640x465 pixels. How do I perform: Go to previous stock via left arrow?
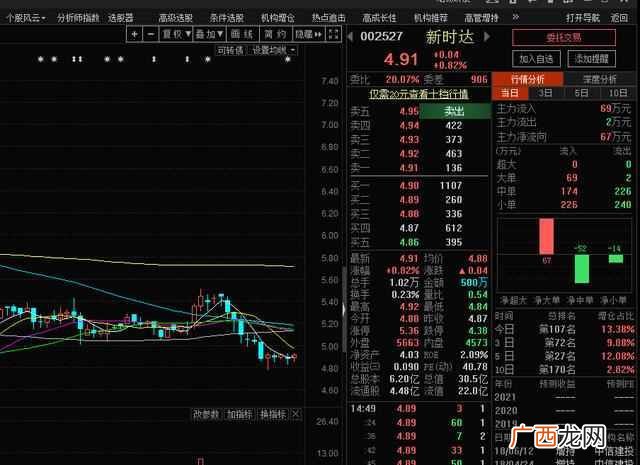[350, 37]
